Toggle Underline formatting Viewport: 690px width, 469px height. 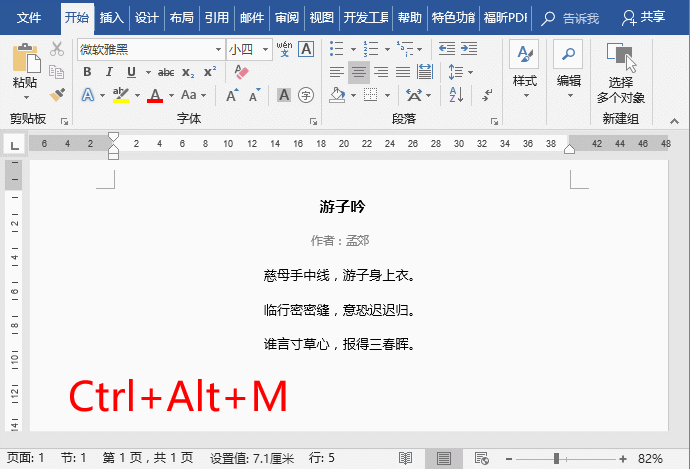(x=131, y=72)
